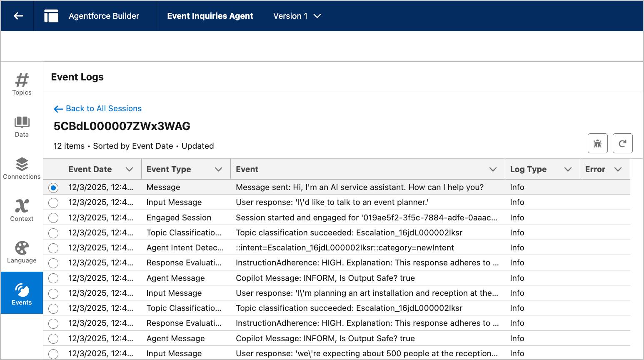Open the Version 1 dropdown
Screen dimensions: 644x360
[297, 16]
